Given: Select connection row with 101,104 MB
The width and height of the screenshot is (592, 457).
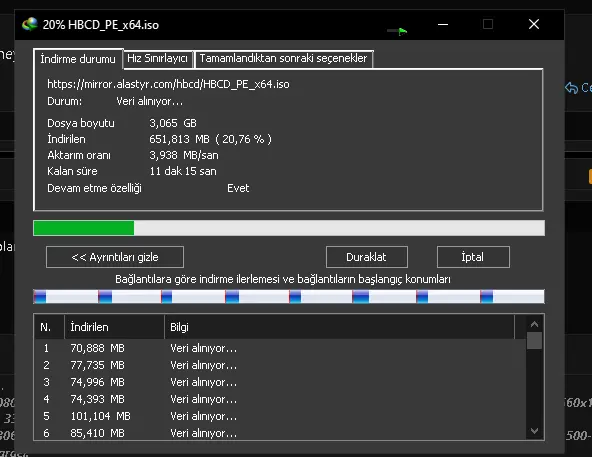Looking at the screenshot, I should click(x=280, y=416).
